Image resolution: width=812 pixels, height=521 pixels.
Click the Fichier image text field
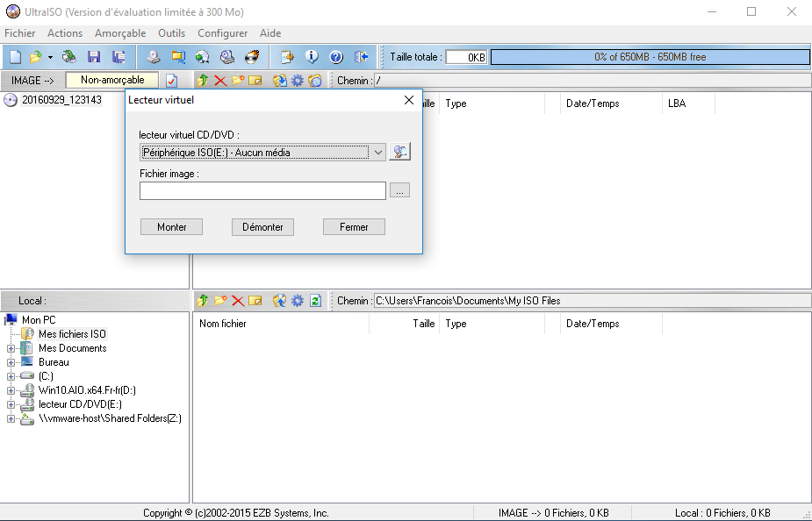click(x=262, y=190)
